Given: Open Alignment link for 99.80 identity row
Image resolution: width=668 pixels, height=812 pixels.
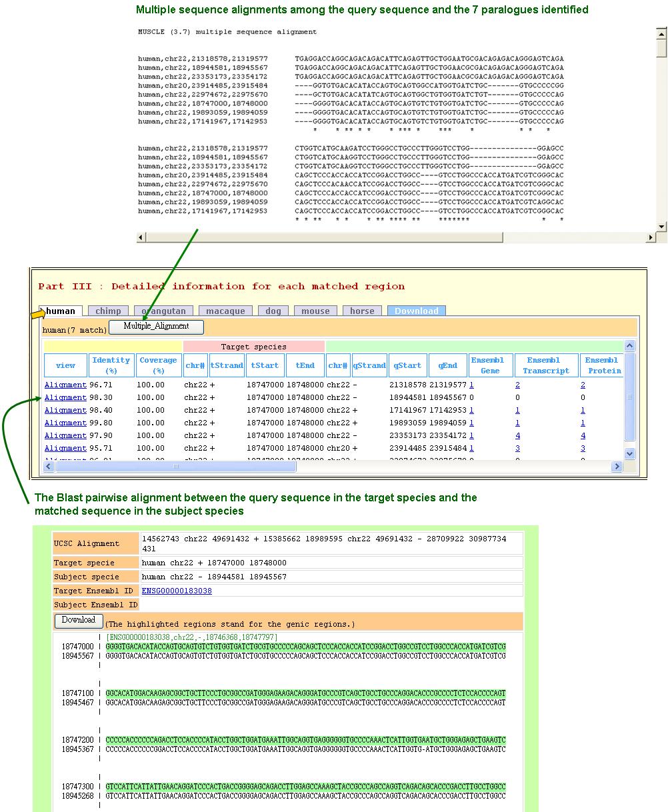Looking at the screenshot, I should [65, 423].
